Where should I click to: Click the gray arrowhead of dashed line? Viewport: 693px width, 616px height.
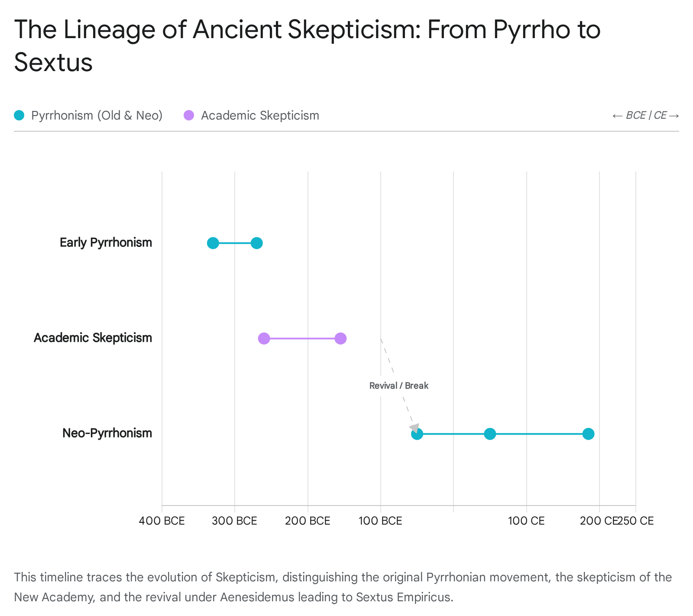click(415, 428)
